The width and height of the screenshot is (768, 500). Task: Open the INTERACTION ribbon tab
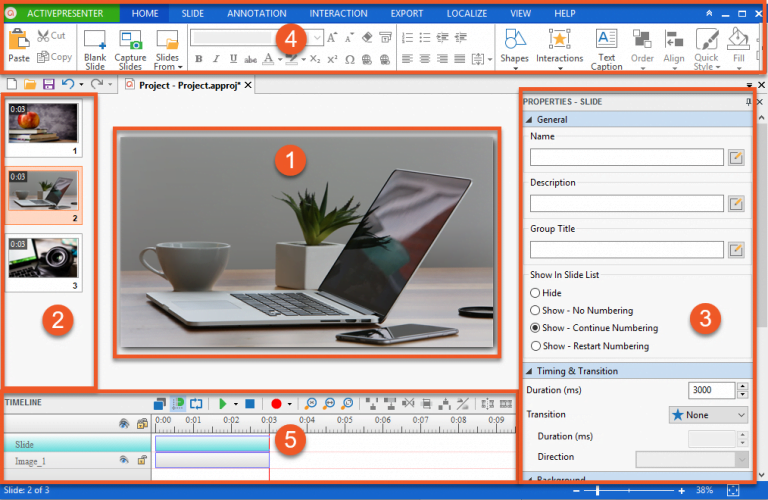pos(338,13)
